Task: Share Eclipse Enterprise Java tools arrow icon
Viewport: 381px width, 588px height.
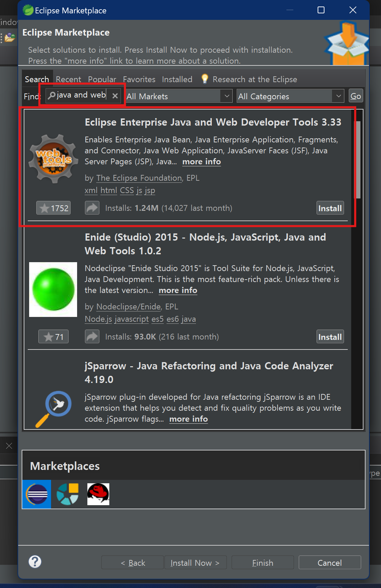Action: coord(92,208)
